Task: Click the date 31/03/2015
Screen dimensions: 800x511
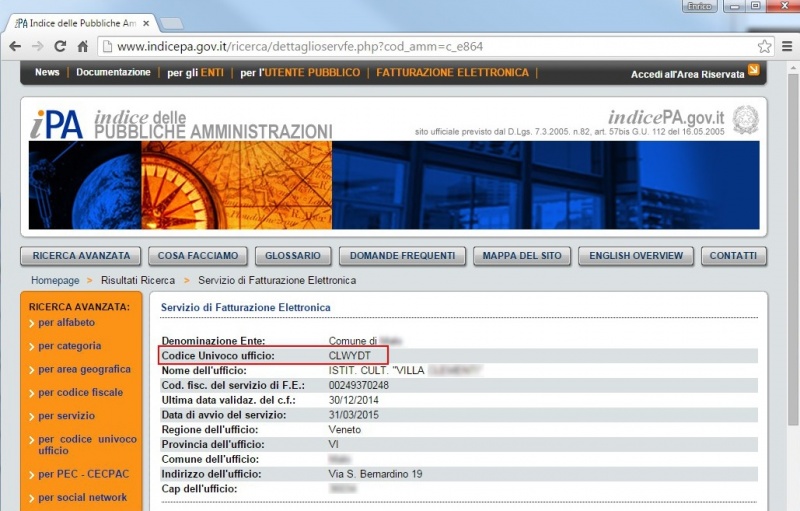Action: (x=354, y=415)
